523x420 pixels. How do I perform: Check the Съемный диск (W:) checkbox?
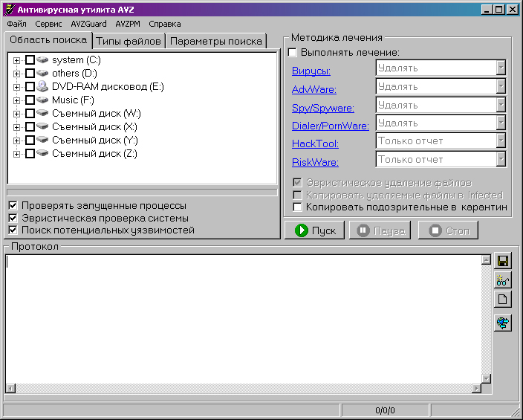[x=30, y=114]
